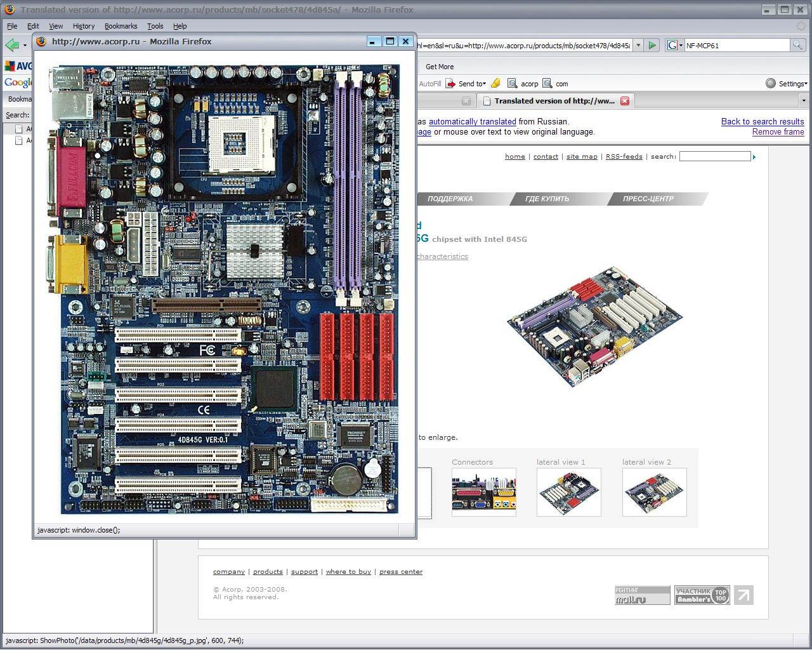Open the contact link
This screenshot has width=812, height=650.
point(546,157)
